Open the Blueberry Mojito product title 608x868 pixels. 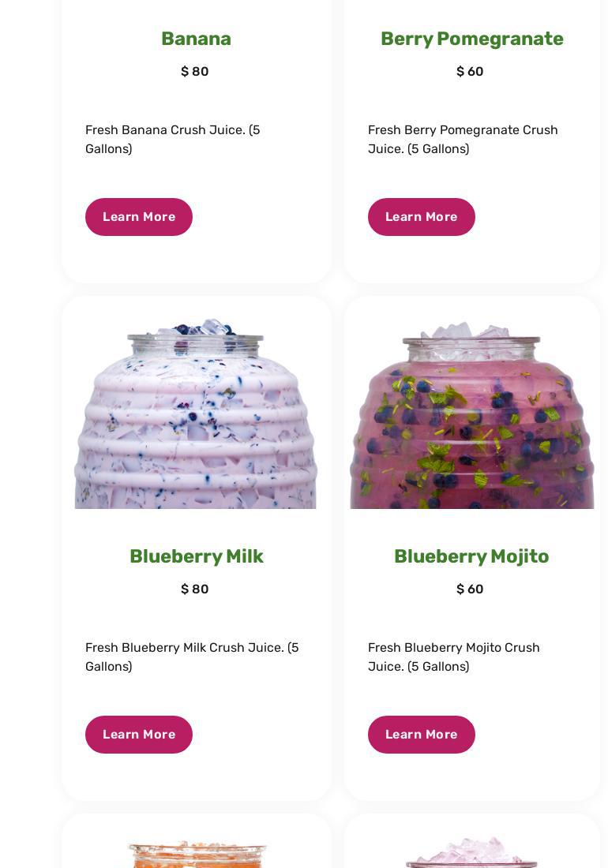click(471, 556)
